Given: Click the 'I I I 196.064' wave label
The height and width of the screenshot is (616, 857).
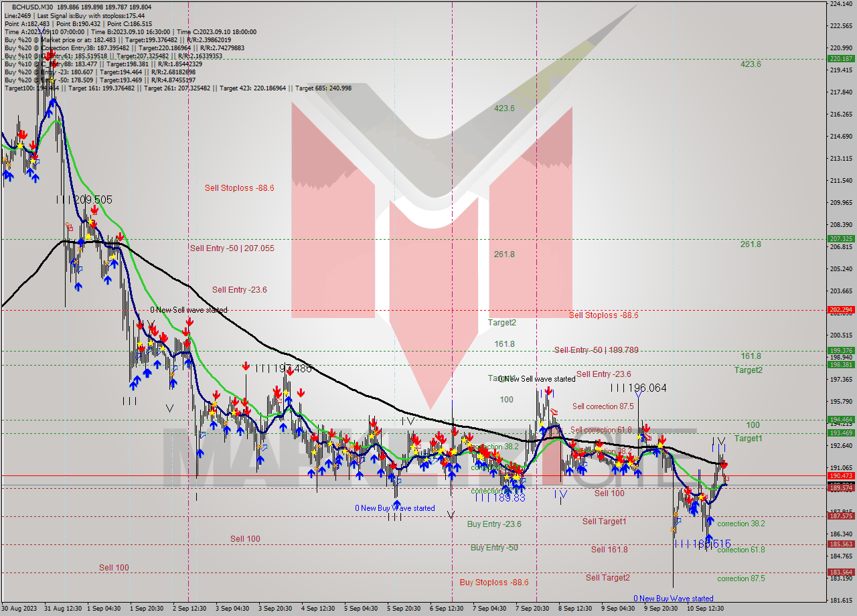Looking at the screenshot, I should [638, 387].
